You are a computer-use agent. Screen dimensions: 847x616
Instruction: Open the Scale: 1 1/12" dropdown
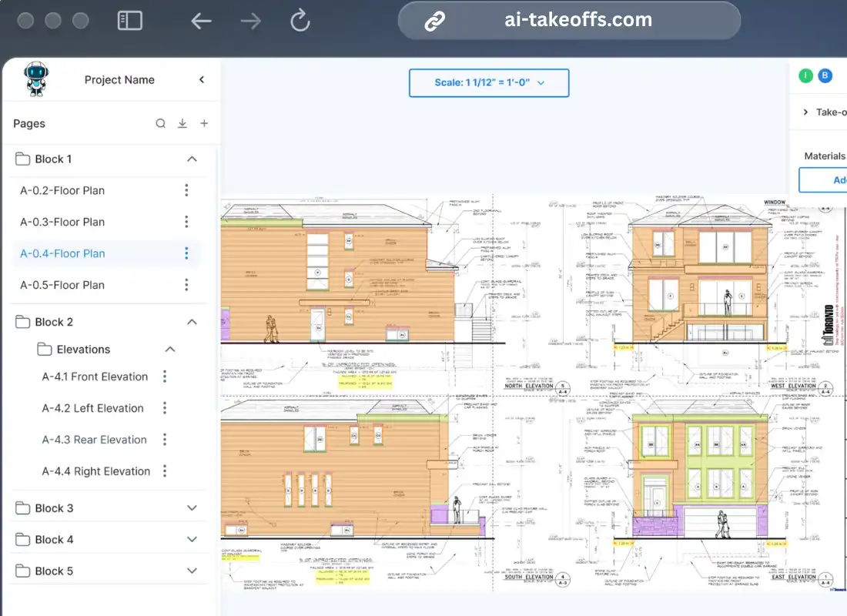(489, 83)
